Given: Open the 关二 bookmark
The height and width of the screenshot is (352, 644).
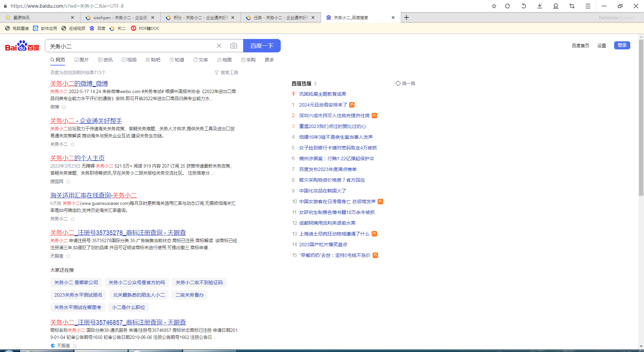Looking at the screenshot, I should point(118,28).
